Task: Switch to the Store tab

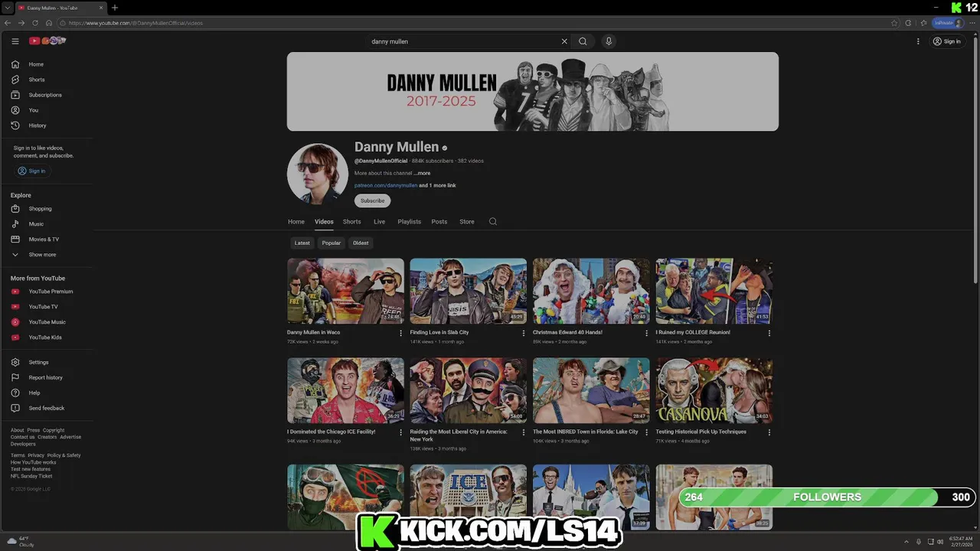Action: pyautogui.click(x=466, y=222)
